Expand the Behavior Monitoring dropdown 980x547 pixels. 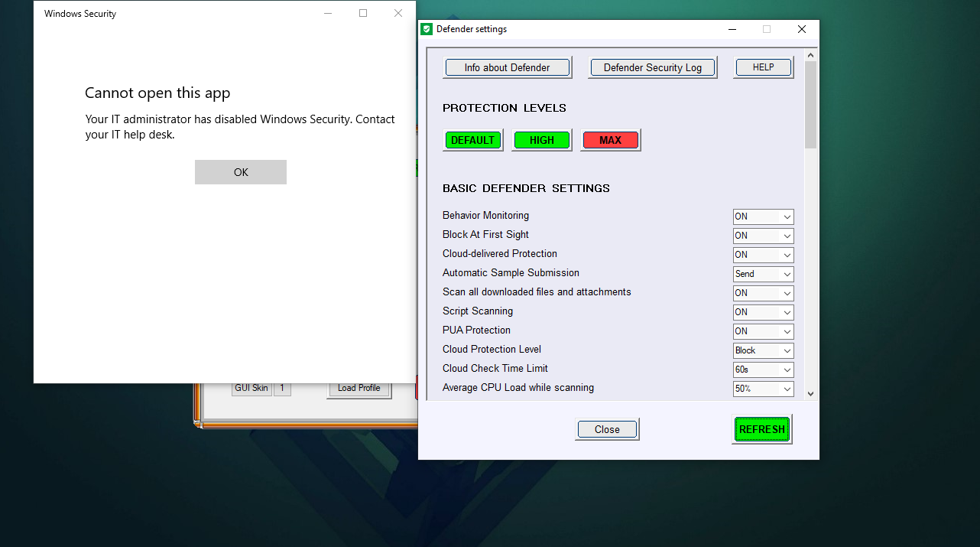coord(764,217)
